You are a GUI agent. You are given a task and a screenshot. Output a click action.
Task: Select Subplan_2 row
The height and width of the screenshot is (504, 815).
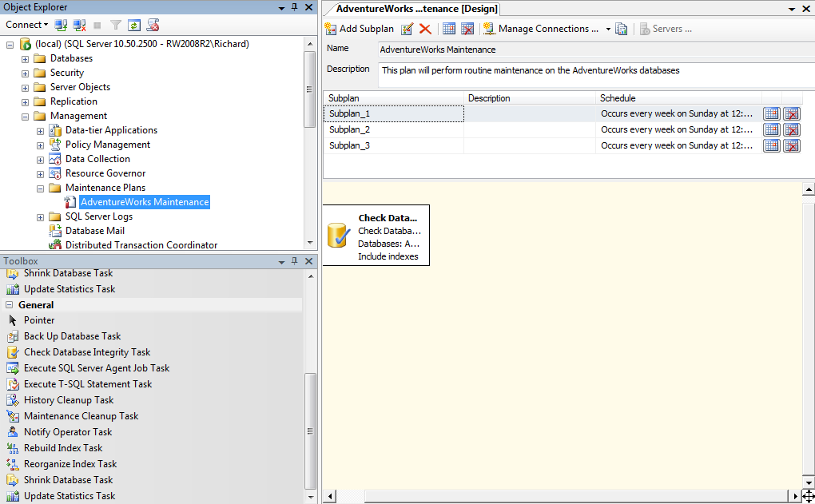click(393, 130)
